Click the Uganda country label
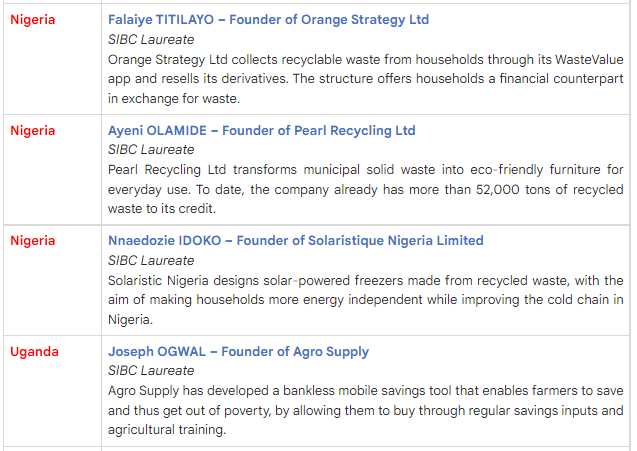This screenshot has height=451, width=637. 35,351
